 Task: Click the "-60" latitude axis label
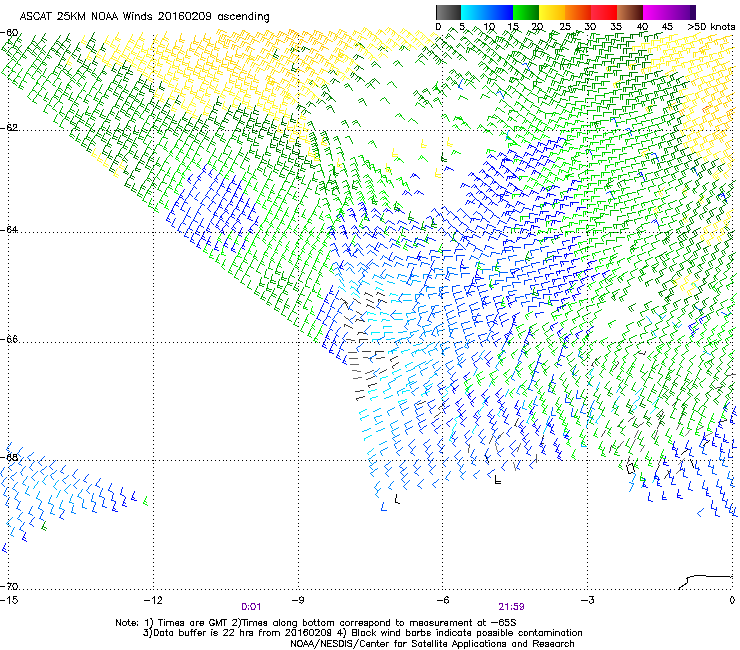(10, 33)
